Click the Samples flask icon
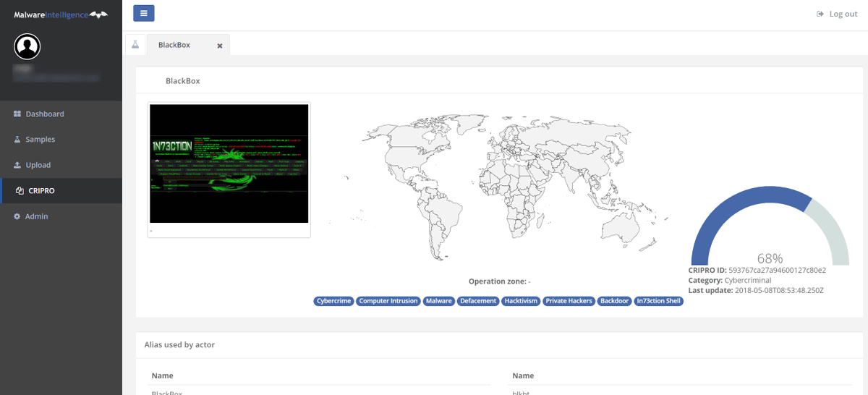This screenshot has height=395, width=868. (17, 140)
